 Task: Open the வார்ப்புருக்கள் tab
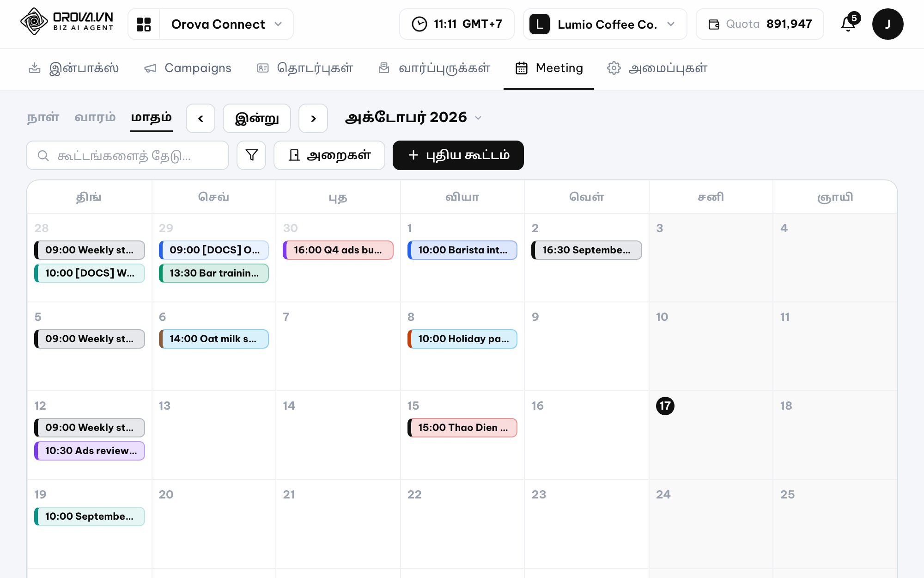click(434, 68)
